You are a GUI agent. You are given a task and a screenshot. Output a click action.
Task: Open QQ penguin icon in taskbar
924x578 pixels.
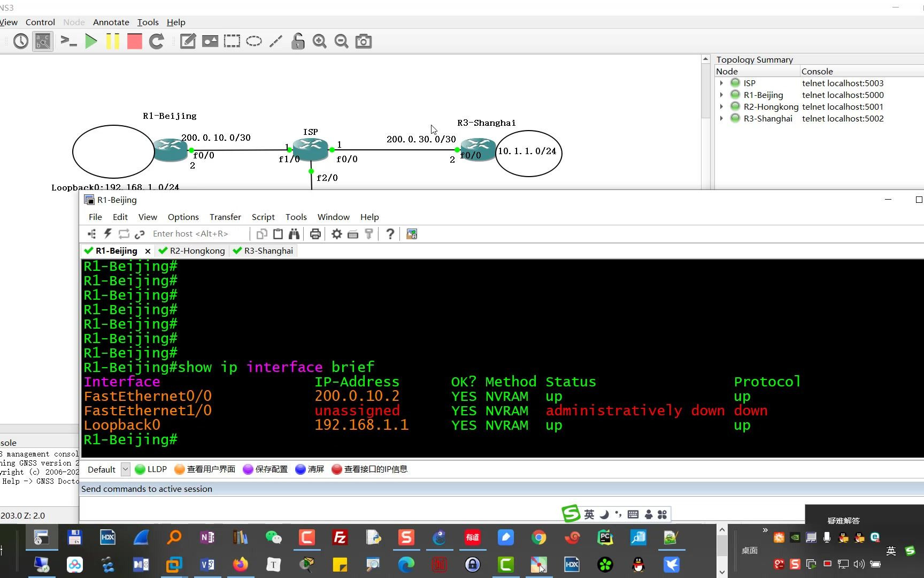coord(638,564)
